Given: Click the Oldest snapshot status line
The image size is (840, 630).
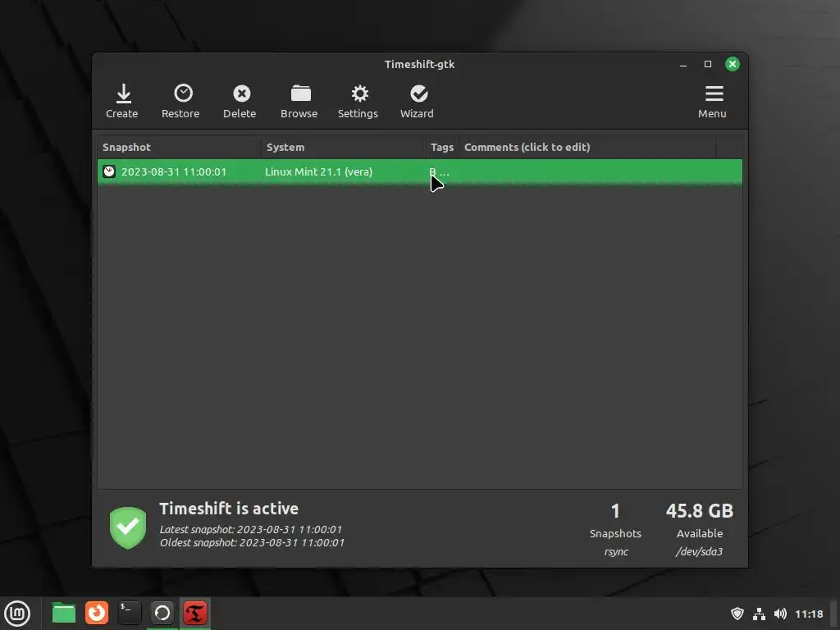Looking at the screenshot, I should point(252,543).
